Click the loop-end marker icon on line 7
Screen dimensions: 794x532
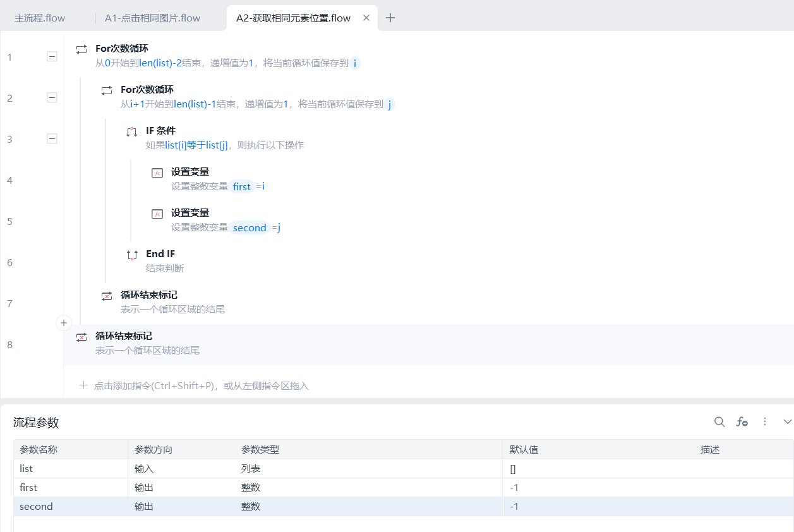point(107,296)
